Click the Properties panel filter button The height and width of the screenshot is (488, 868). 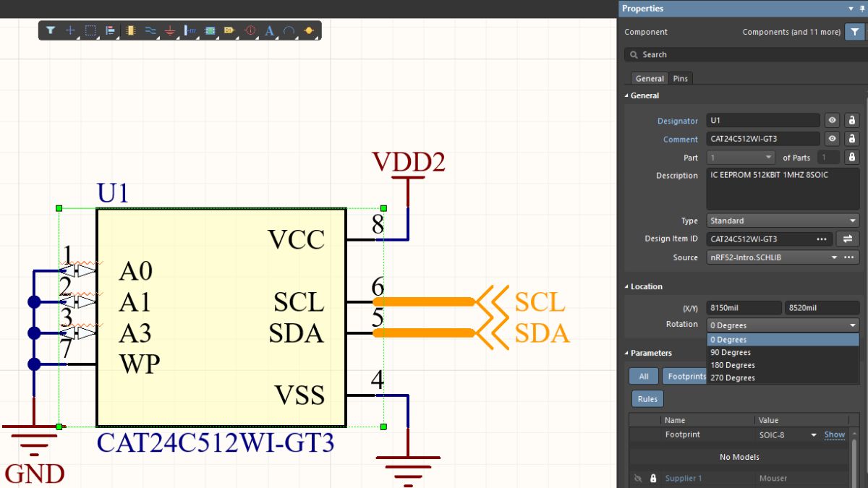(855, 32)
